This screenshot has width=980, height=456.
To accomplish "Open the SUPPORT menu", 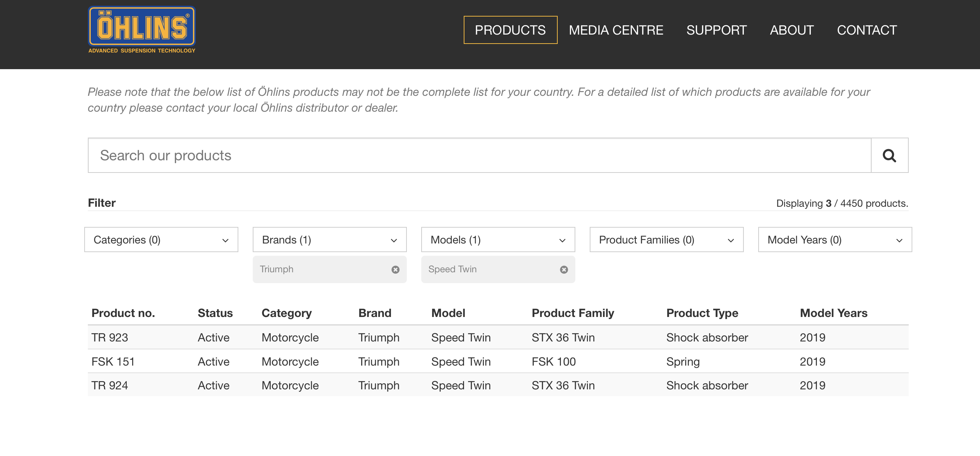I will [x=716, y=30].
